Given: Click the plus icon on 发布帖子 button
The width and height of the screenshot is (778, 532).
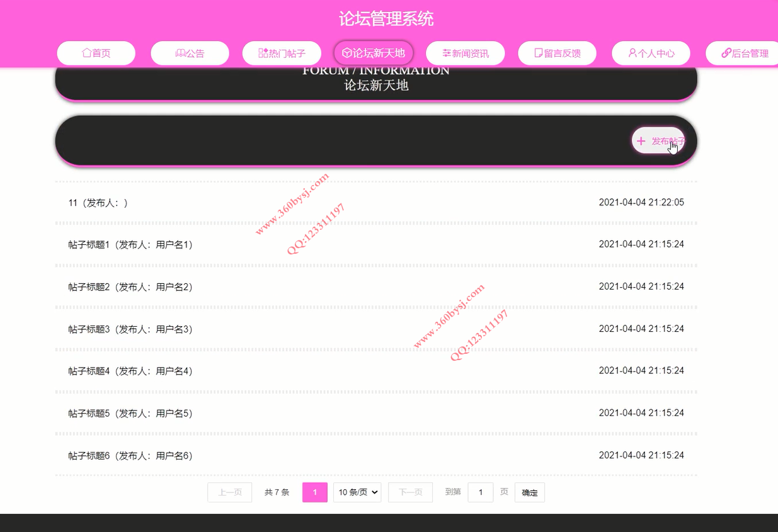Looking at the screenshot, I should (x=641, y=141).
